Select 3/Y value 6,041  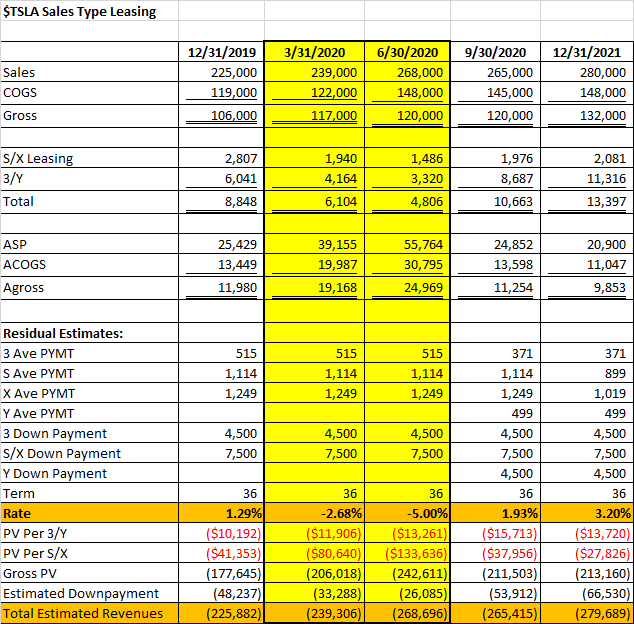click(x=241, y=179)
